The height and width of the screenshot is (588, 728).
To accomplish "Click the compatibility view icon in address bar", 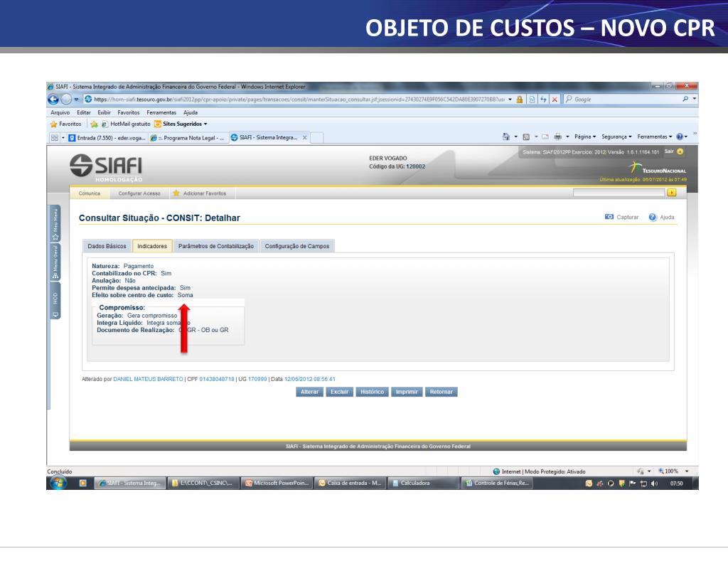I will [532, 100].
